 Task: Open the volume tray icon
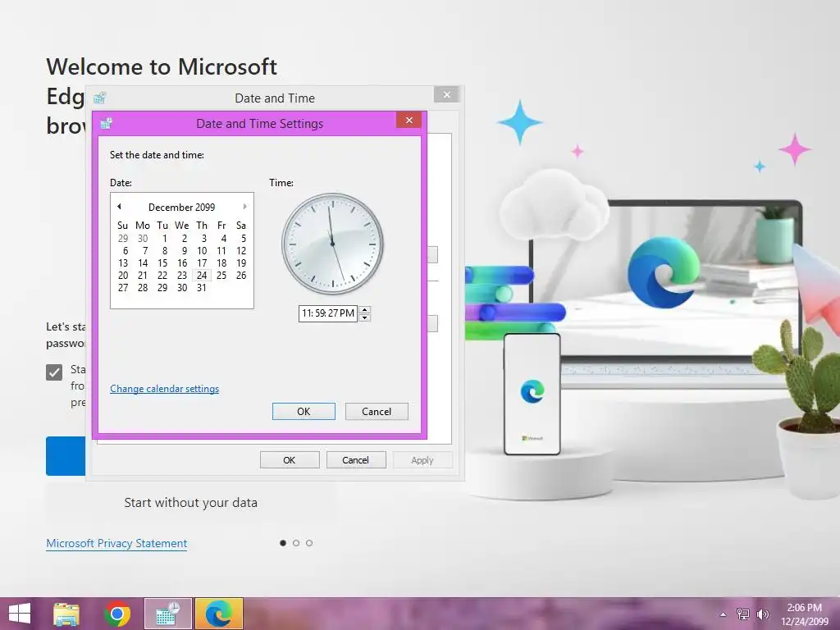(763, 614)
